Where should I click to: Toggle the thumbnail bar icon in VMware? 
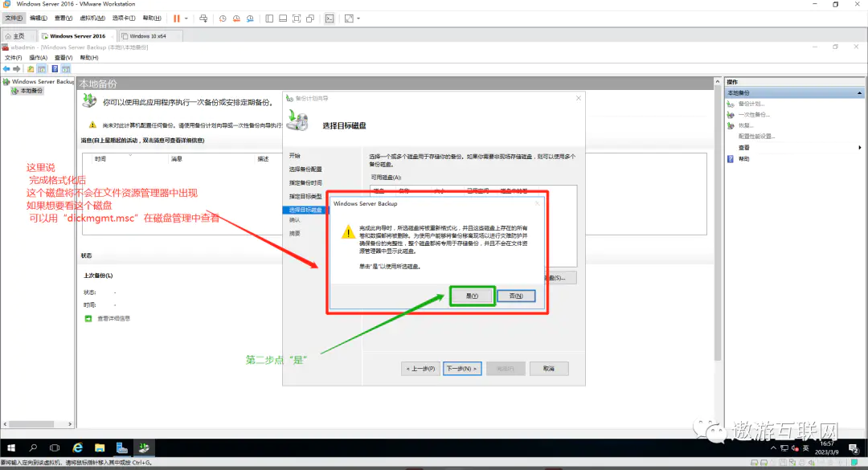tap(283, 18)
